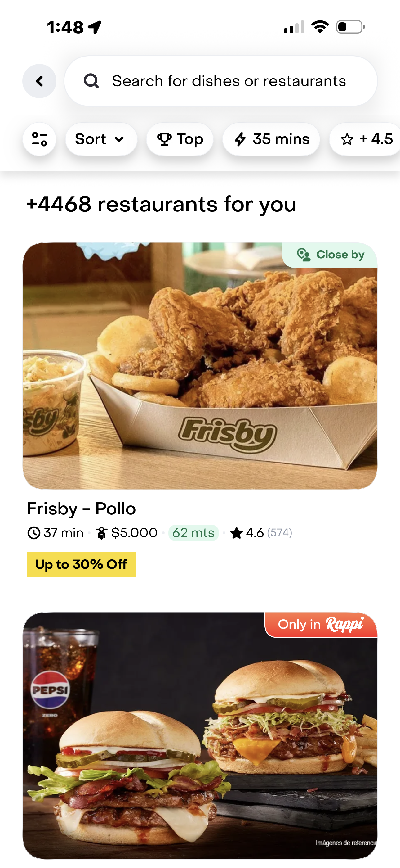Tap the trophy icon on Top filter
The height and width of the screenshot is (868, 400).
click(164, 139)
